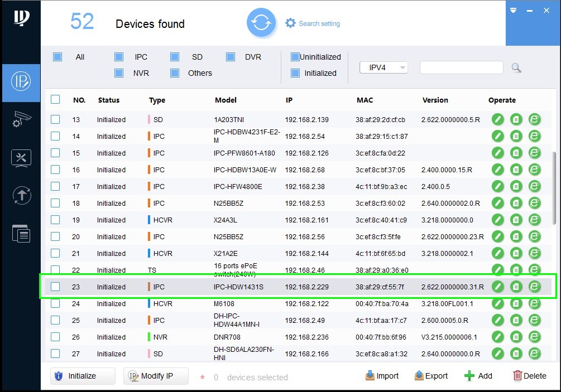Expand the IPV4 dropdown

(384, 67)
